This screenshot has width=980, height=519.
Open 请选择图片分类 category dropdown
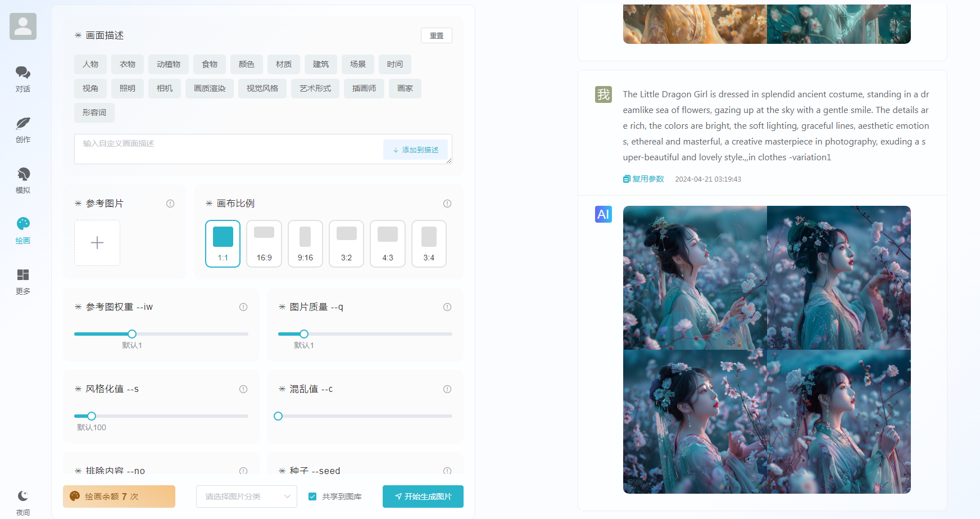(x=247, y=497)
